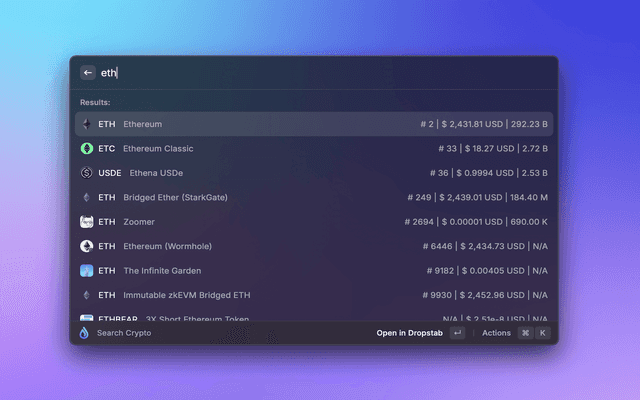The height and width of the screenshot is (400, 640).
Task: Click the Immutable zkEVM Bridged ETH icon
Action: click(86, 295)
